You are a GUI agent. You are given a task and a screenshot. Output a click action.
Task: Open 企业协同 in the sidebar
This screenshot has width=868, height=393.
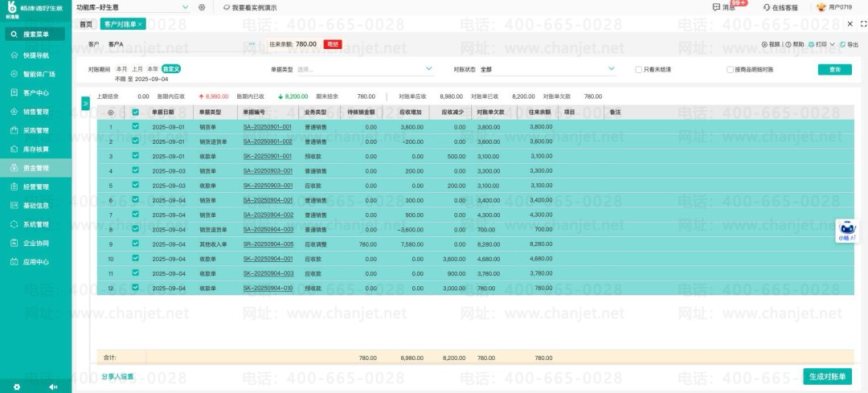click(36, 244)
